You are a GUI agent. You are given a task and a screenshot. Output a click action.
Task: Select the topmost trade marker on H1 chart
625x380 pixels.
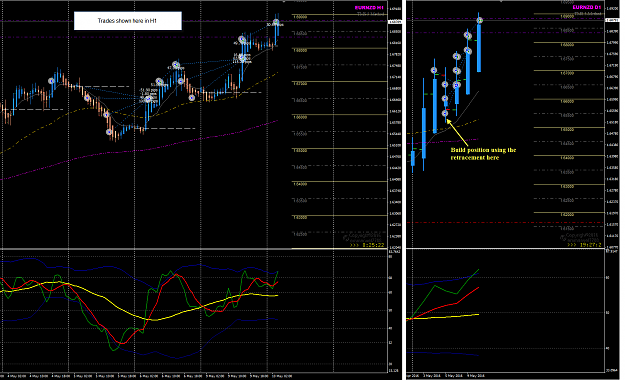tap(276, 22)
